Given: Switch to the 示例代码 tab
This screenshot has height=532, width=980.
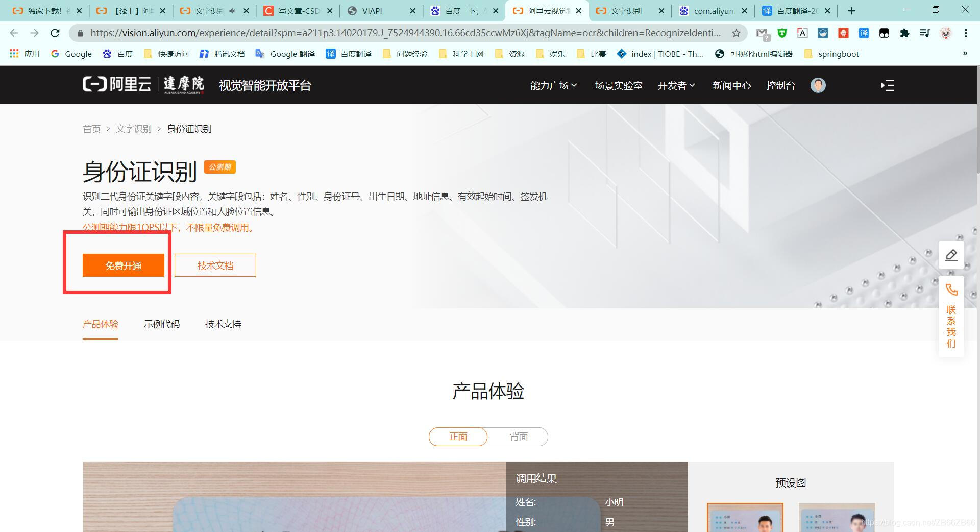Looking at the screenshot, I should pos(162,324).
